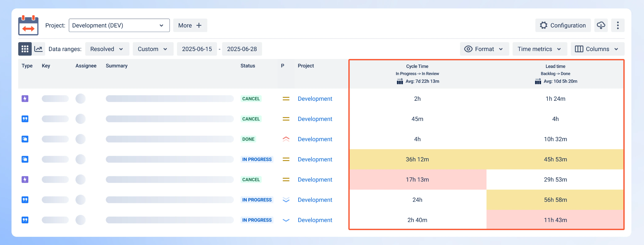Open the Project Development (DEV) dropdown

[x=119, y=26]
